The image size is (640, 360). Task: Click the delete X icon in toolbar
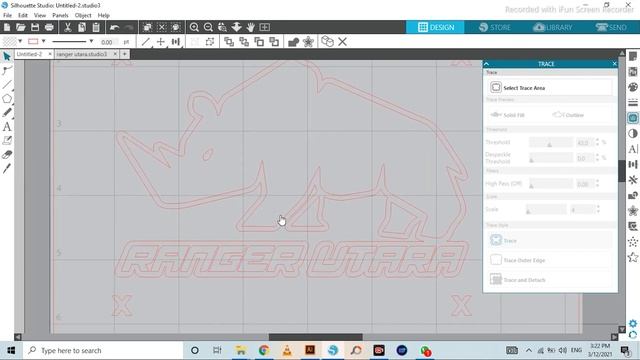pyautogui.click(x=342, y=42)
